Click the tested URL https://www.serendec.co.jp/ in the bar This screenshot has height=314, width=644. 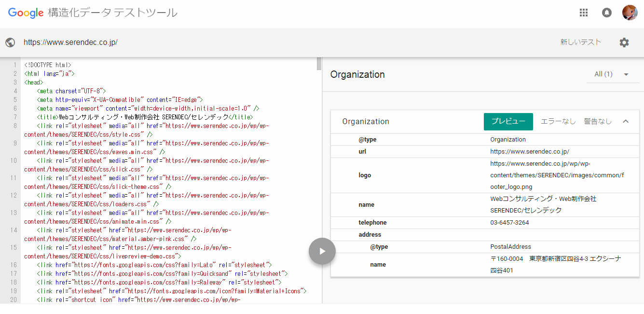point(71,43)
